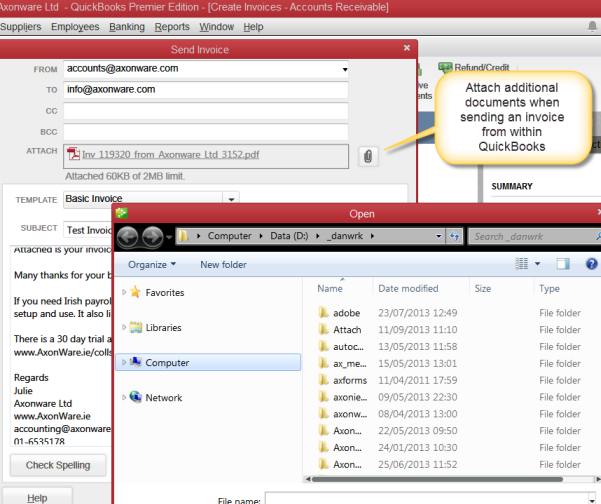Viewport: 601px width, 504px height.
Task: Click the File name input field
Action: (x=428, y=498)
